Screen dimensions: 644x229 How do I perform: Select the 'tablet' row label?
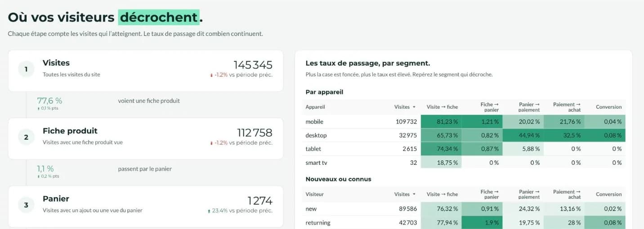pyautogui.click(x=313, y=149)
